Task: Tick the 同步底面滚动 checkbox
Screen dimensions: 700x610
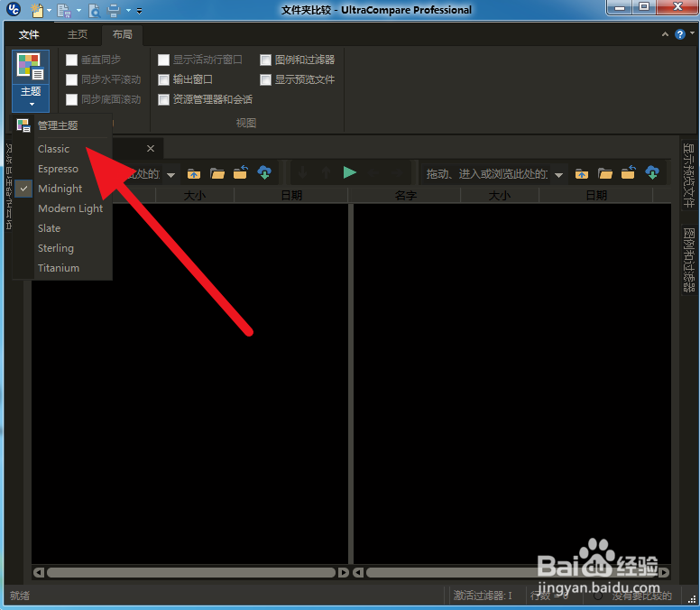Action: pyautogui.click(x=71, y=99)
